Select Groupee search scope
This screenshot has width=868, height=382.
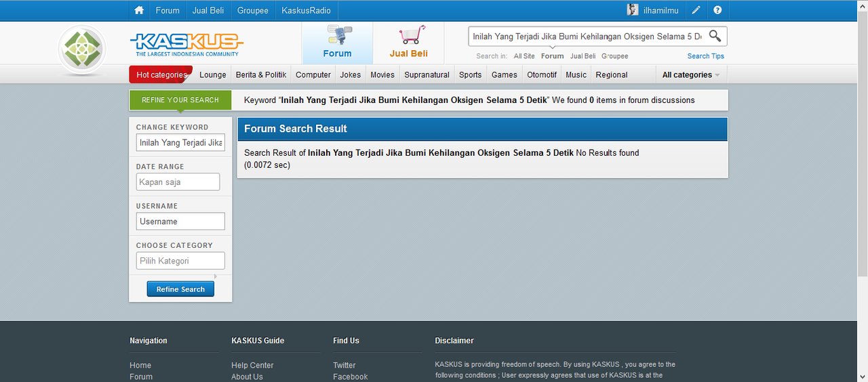pyautogui.click(x=615, y=56)
